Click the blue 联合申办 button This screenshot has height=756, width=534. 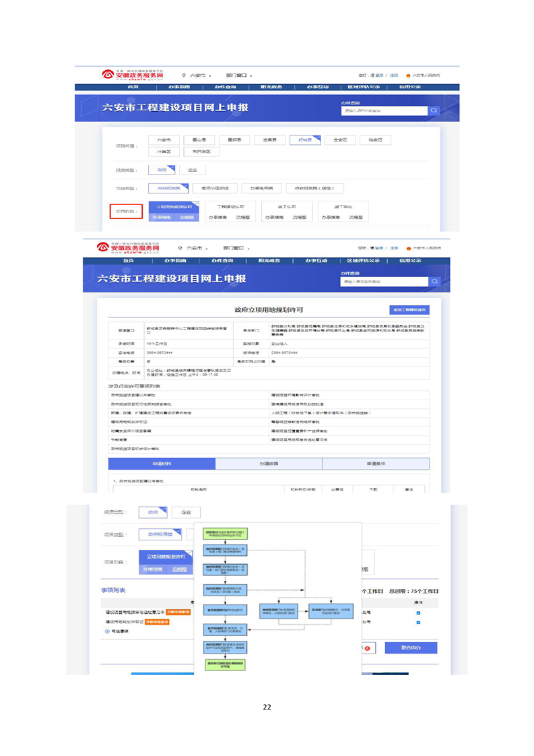pyautogui.click(x=411, y=648)
